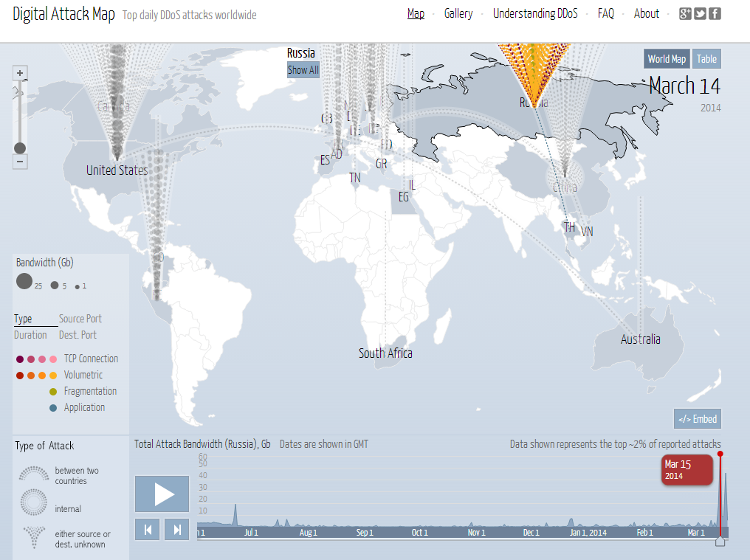Color attacks by Dest. Port
Screen dimensions: 750x560
pyautogui.click(x=78, y=335)
